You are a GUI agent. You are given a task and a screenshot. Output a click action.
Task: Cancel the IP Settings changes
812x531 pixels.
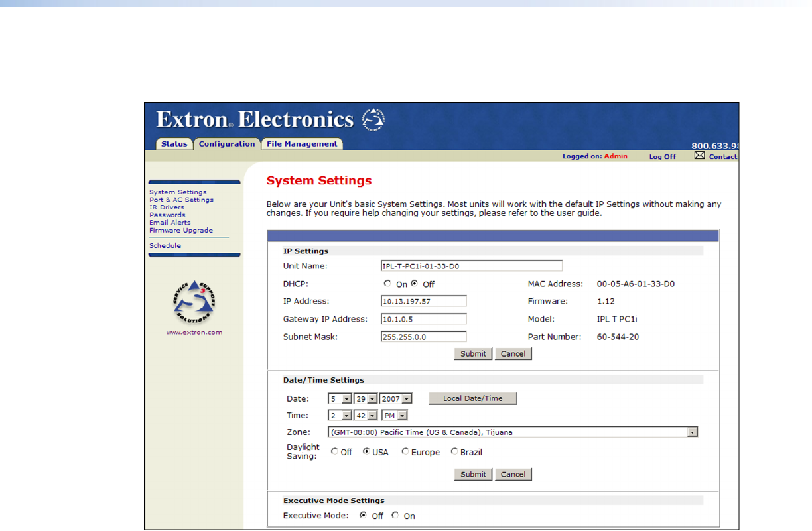point(513,354)
